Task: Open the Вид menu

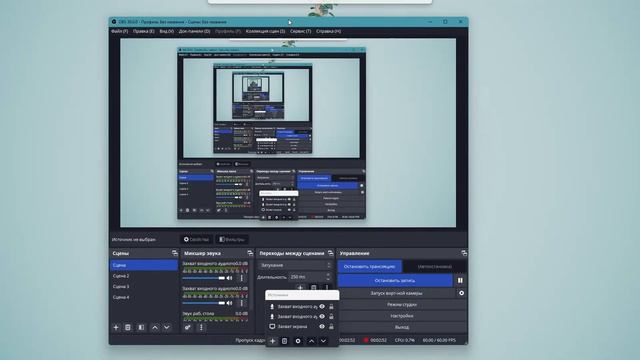Action: (167, 31)
